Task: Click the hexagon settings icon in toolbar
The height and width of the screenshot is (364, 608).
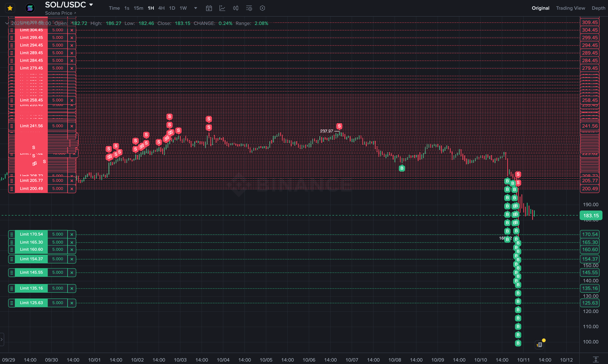Action: point(262,8)
